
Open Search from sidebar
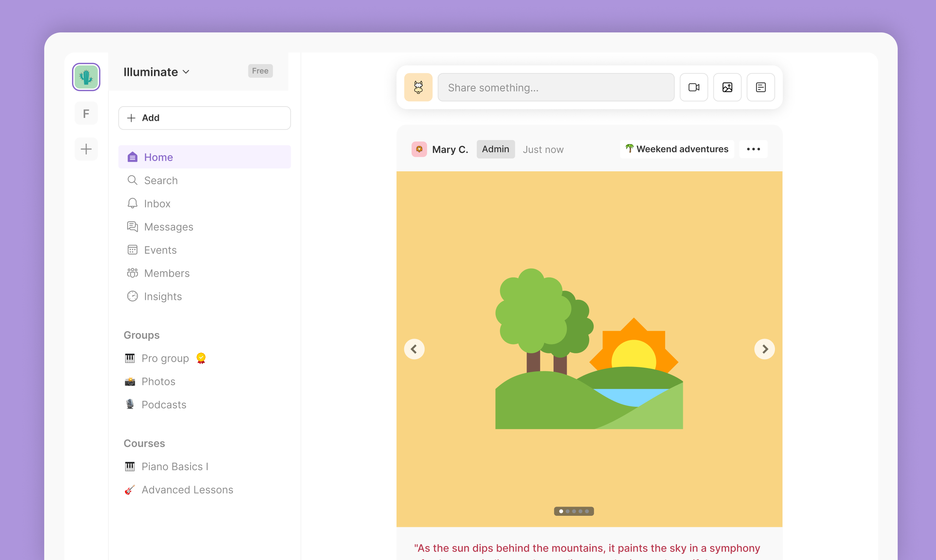point(205,181)
